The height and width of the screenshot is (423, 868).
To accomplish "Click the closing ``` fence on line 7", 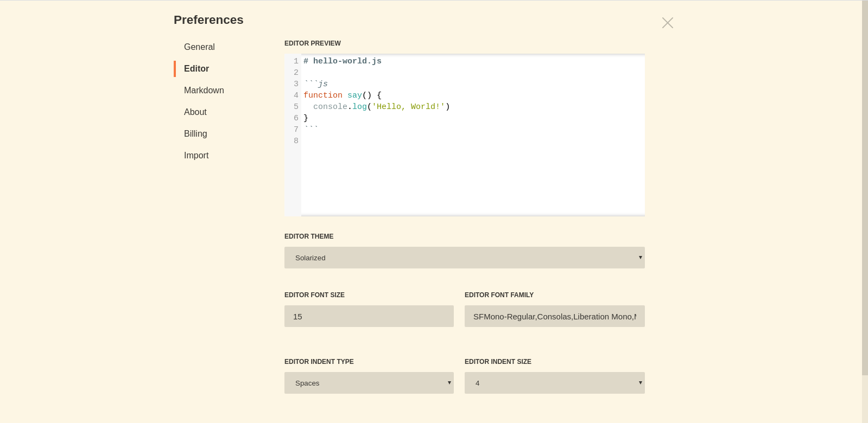I will [x=311, y=130].
